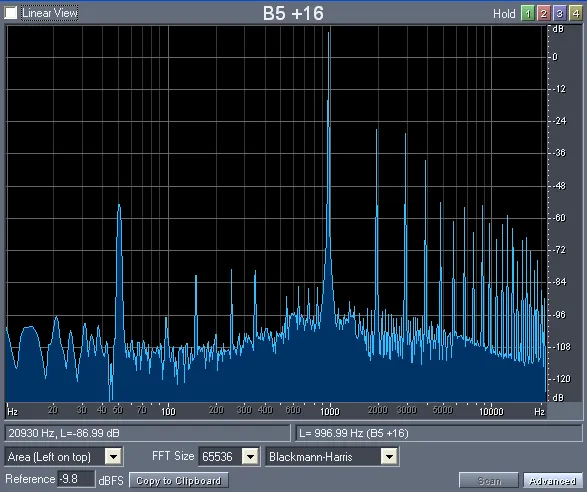
Task: Toggle Hold slot 1 (green)
Action: coord(527,14)
